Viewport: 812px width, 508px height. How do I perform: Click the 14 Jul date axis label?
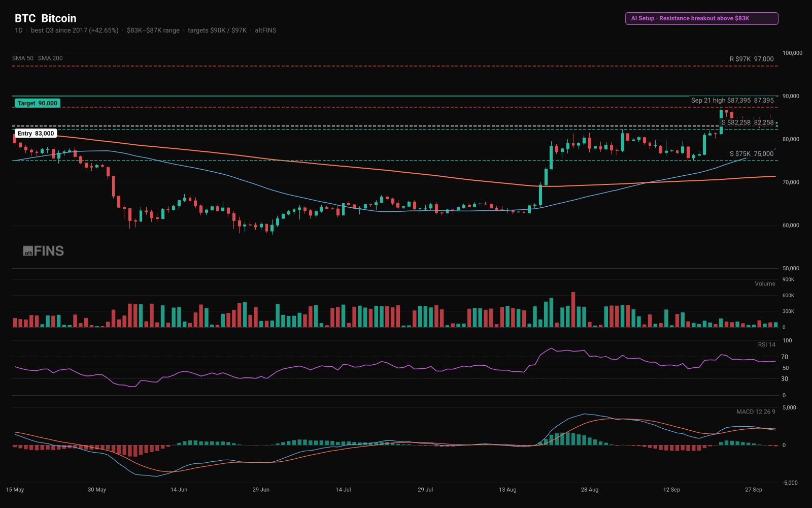click(343, 490)
